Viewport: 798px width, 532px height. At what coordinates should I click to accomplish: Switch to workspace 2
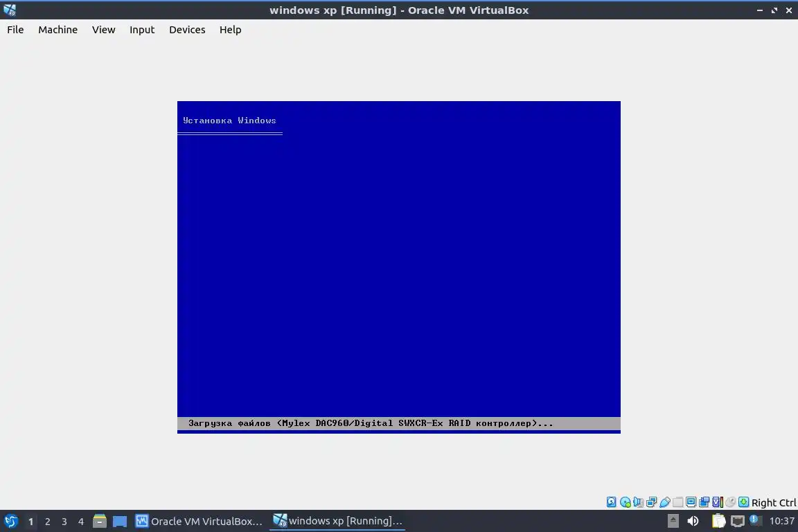(x=47, y=522)
